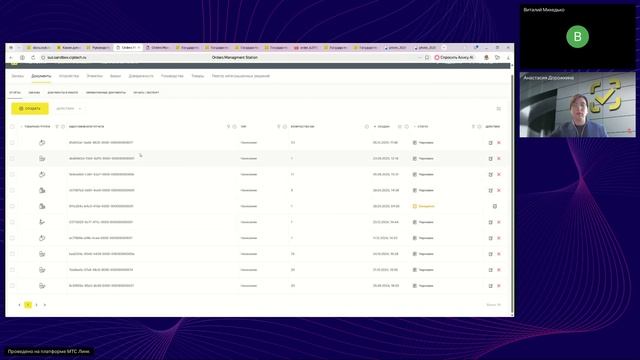
Task: Select page 2 in the pagination
Action: (x=36, y=305)
